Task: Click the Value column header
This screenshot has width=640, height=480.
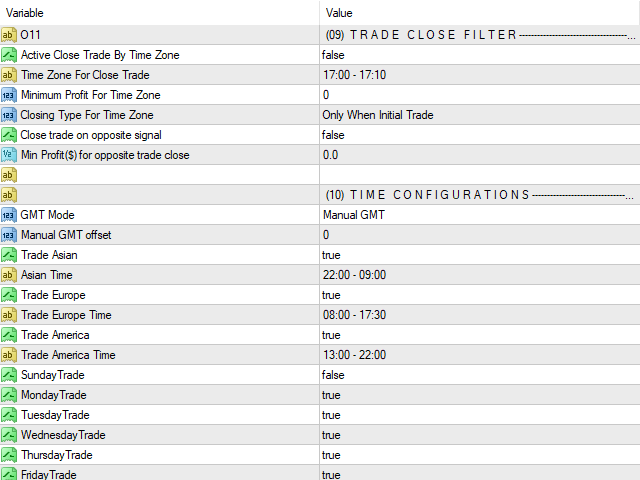Action: [480, 13]
